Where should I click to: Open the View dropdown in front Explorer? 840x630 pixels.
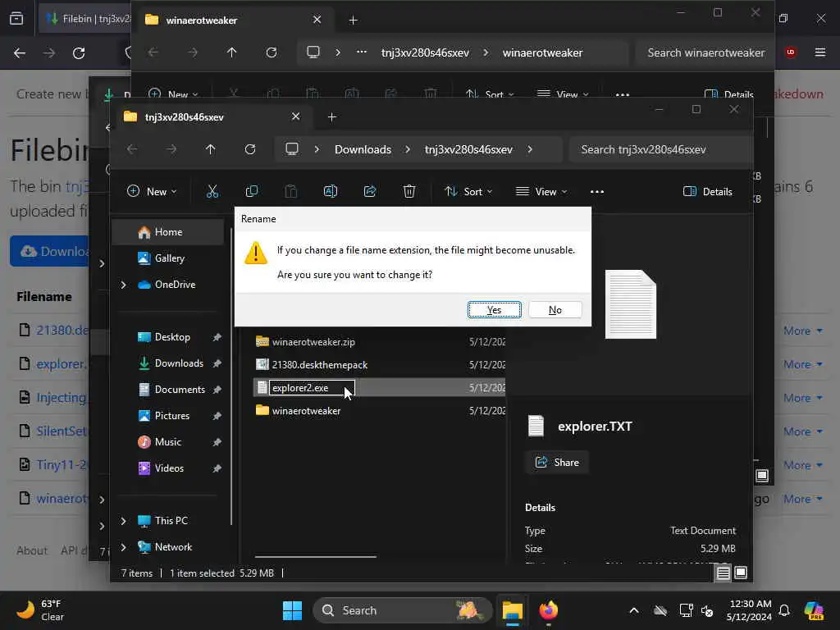point(541,191)
